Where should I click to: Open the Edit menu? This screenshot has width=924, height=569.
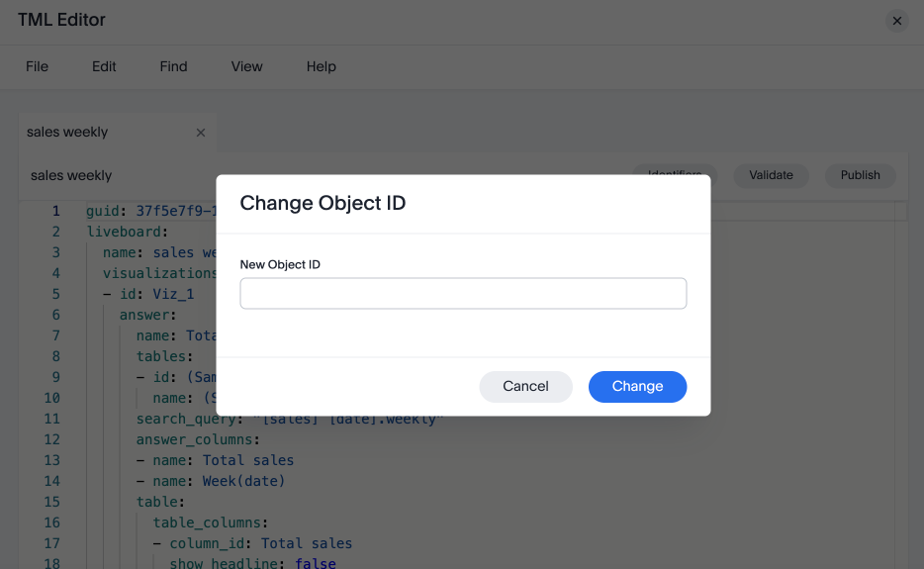click(104, 66)
